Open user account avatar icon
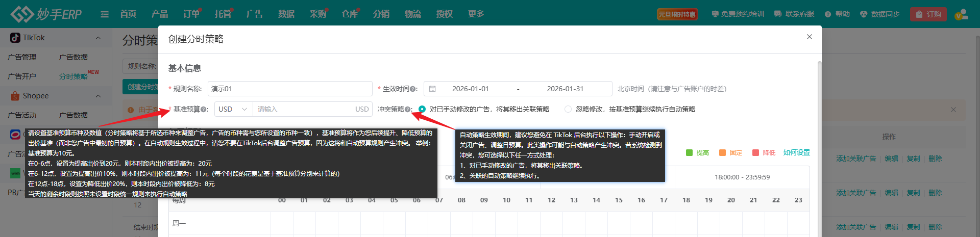This screenshot has height=237, width=980. 961,14
